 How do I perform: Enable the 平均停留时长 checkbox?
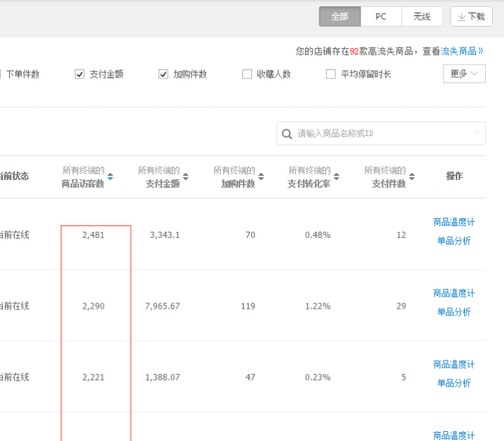click(331, 74)
